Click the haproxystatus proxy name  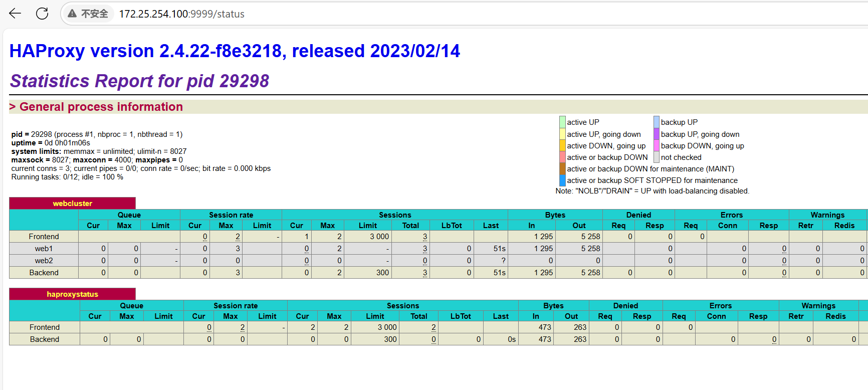pos(72,294)
